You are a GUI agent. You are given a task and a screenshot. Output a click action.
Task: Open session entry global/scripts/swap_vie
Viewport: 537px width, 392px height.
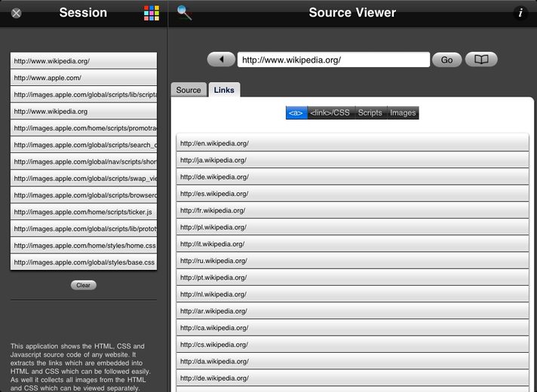click(x=84, y=178)
